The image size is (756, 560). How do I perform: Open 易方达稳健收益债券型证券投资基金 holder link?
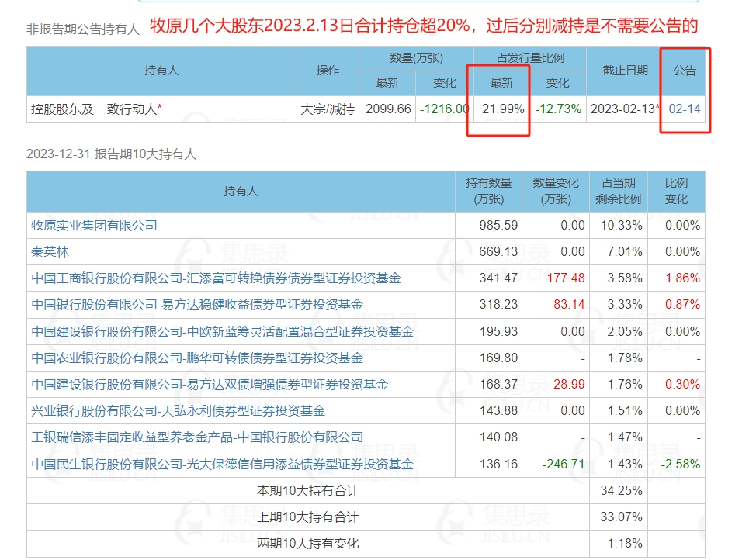(197, 305)
